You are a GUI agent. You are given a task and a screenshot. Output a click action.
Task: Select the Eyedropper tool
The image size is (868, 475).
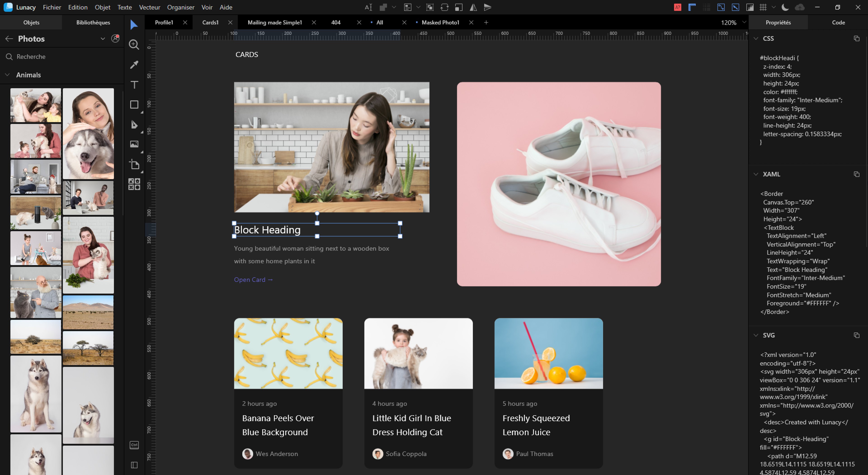tap(134, 65)
